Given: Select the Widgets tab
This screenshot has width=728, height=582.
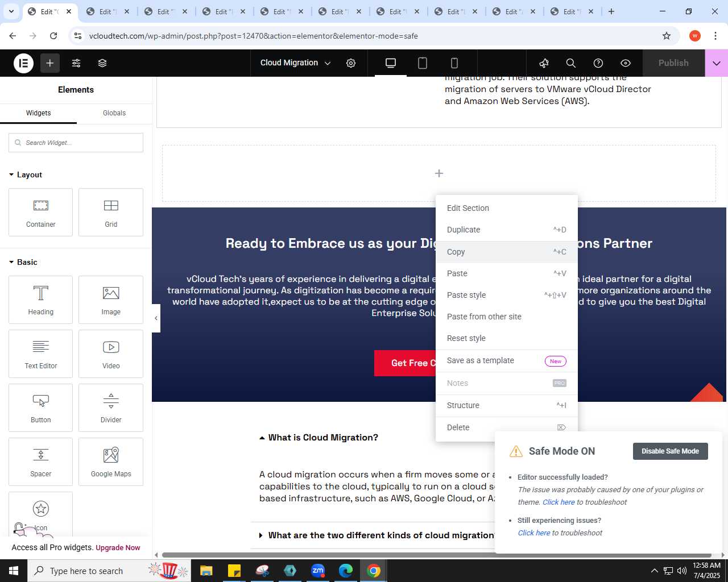Looking at the screenshot, I should pyautogui.click(x=38, y=113).
